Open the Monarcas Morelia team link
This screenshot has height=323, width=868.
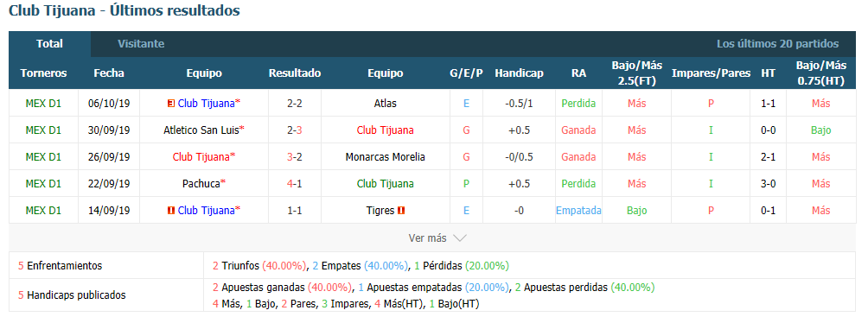point(386,156)
